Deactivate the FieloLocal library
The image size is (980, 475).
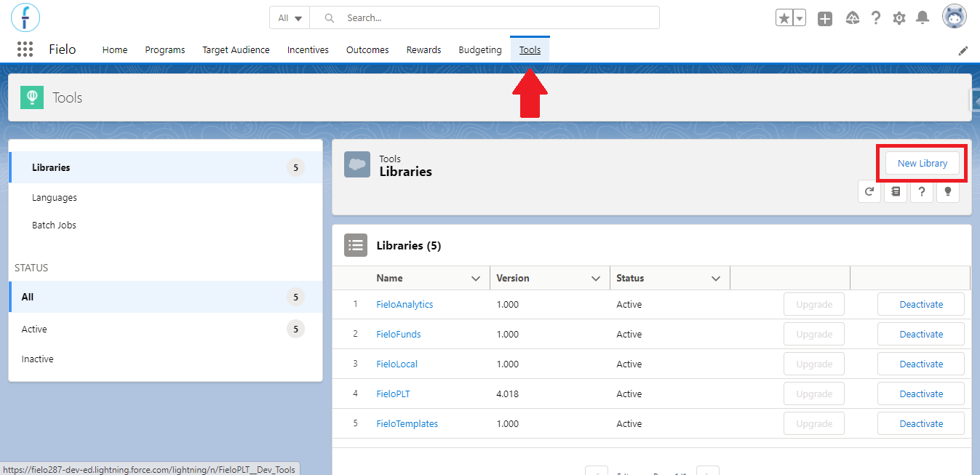coord(921,364)
